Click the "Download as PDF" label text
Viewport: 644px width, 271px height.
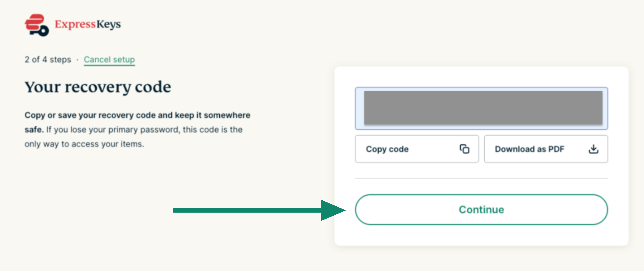pos(530,149)
